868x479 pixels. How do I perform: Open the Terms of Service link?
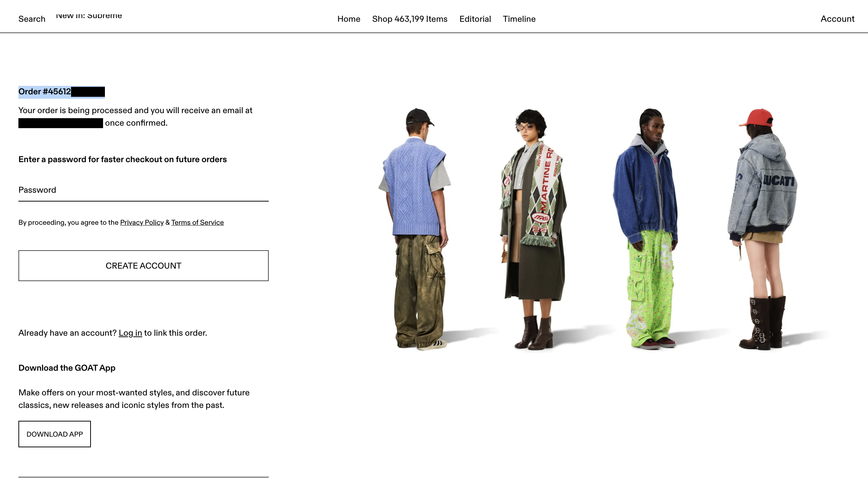197,222
